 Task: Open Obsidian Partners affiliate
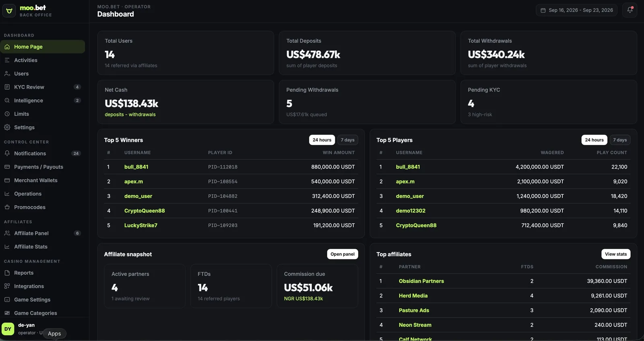[421, 281]
